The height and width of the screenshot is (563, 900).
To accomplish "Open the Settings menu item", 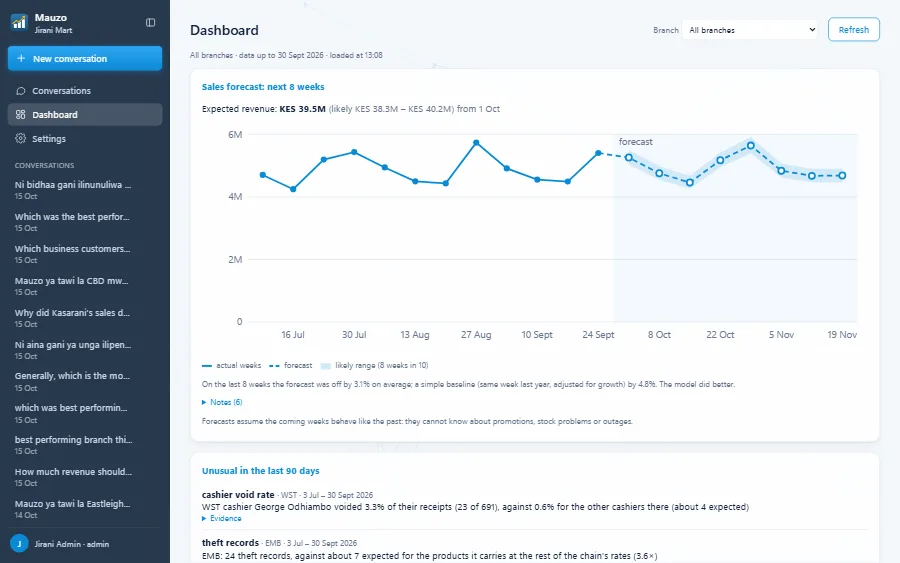I will point(85,138).
